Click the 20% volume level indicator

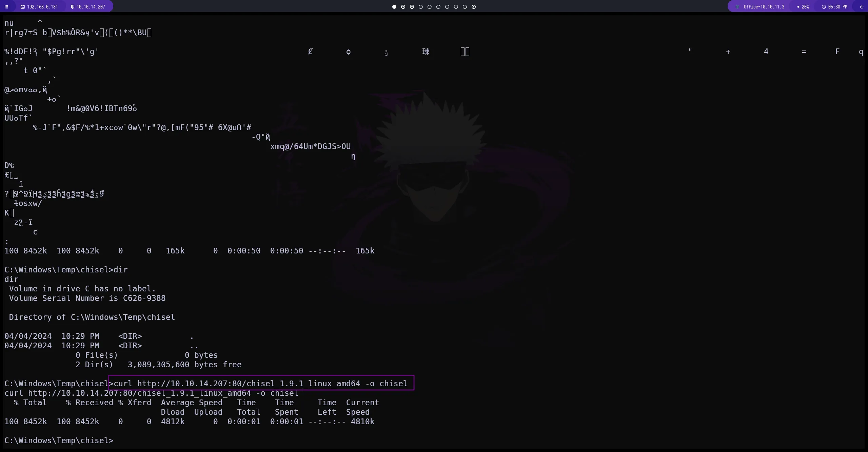tap(806, 7)
